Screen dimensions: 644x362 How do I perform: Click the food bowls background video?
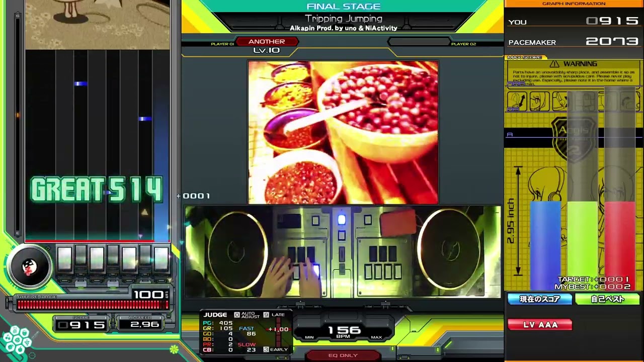[x=343, y=133]
